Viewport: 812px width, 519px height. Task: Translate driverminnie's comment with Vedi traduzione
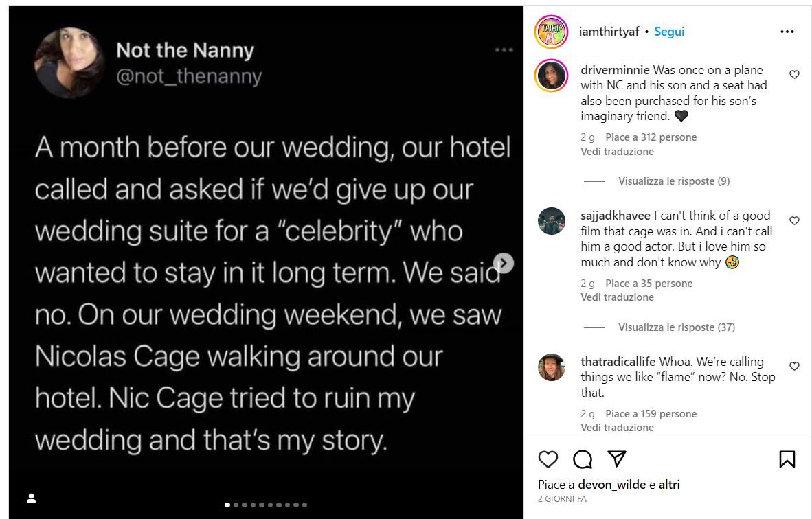tap(617, 152)
